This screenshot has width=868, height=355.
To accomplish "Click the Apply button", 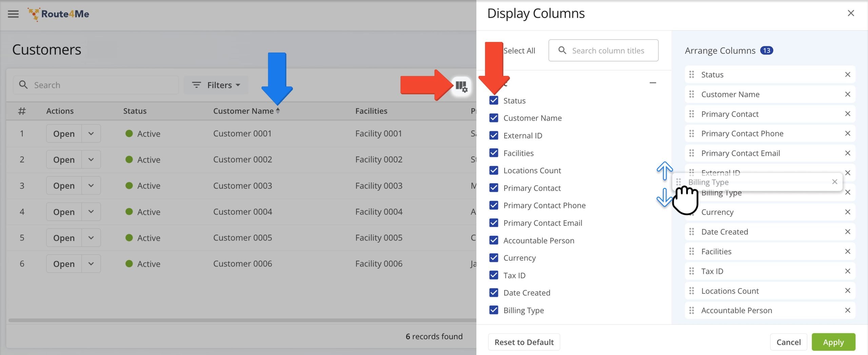I will [833, 342].
